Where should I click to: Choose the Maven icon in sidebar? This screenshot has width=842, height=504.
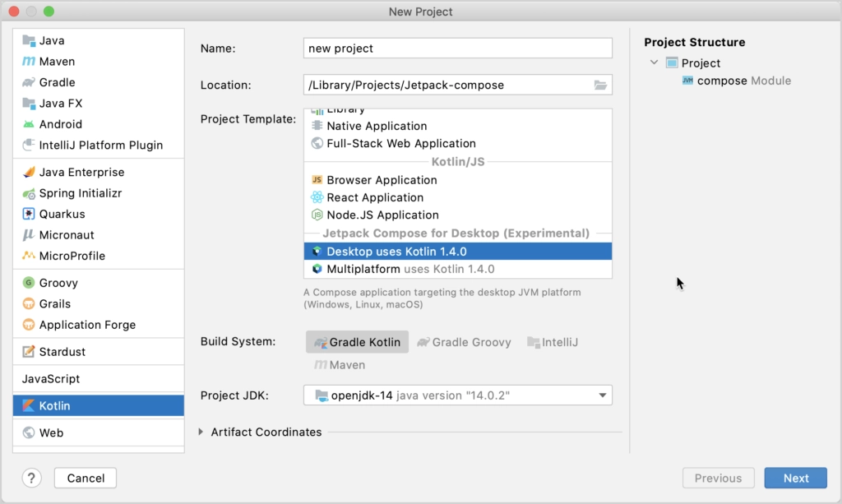[x=29, y=61]
